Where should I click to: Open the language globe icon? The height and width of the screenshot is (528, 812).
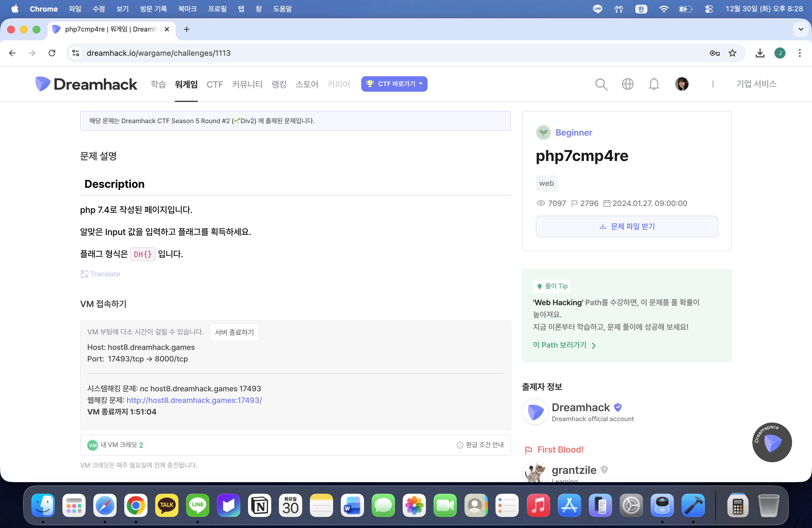pyautogui.click(x=628, y=84)
